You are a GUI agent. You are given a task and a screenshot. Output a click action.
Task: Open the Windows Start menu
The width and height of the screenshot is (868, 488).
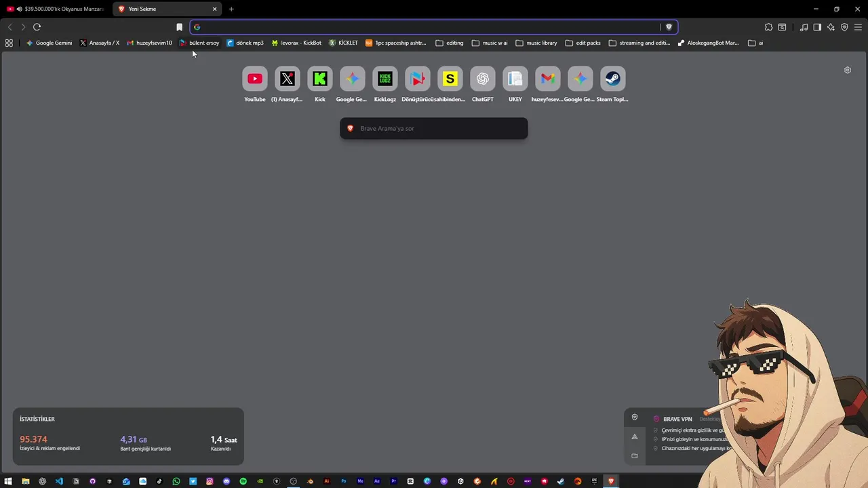click(x=8, y=481)
